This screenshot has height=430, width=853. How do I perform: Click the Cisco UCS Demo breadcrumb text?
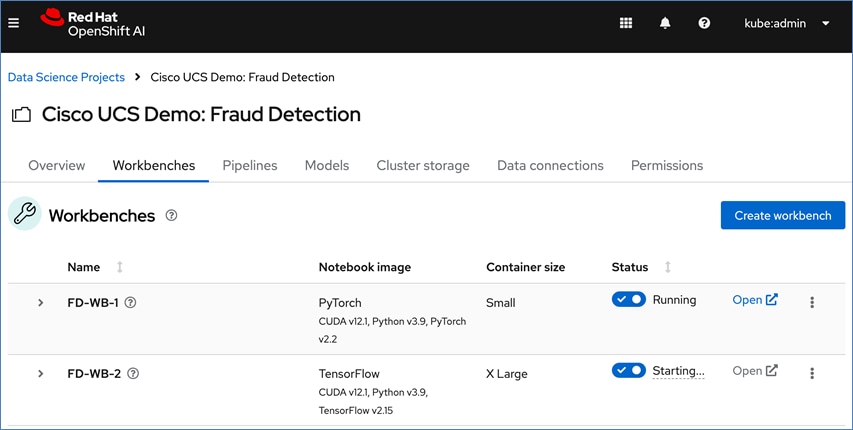[x=243, y=77]
